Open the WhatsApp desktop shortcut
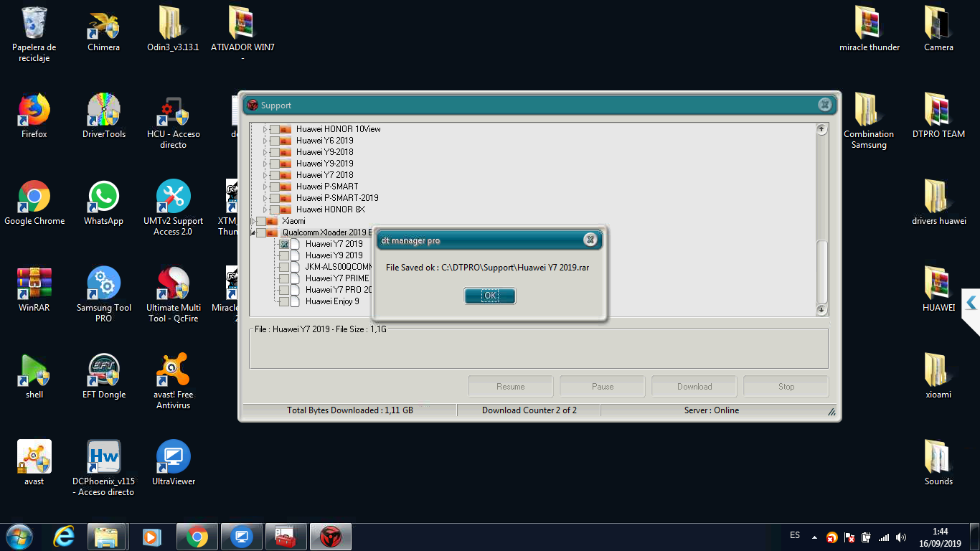This screenshot has width=980, height=551. tap(103, 202)
